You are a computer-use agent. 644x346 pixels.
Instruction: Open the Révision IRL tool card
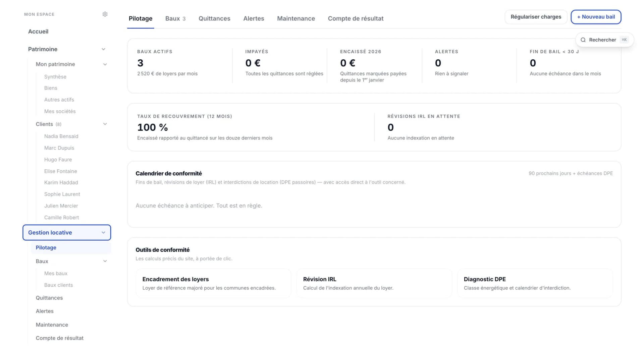pyautogui.click(x=374, y=283)
